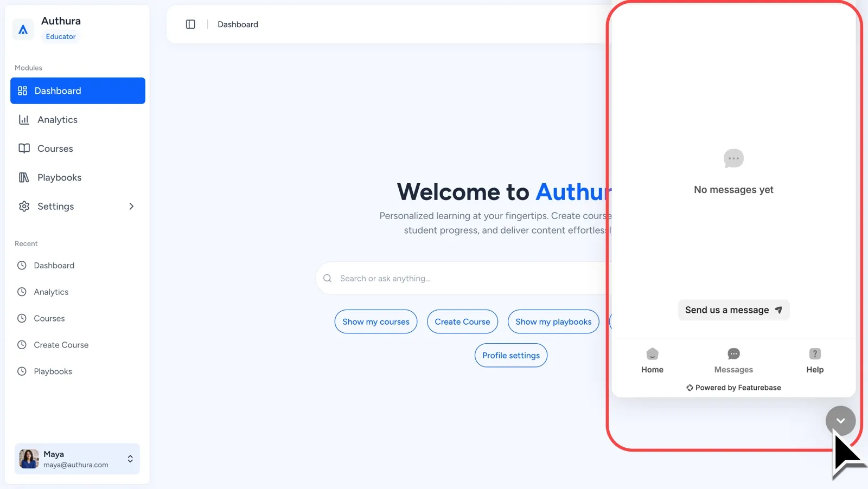Click the no-messages speech bubble icon
The image size is (868, 489).
coord(733,158)
